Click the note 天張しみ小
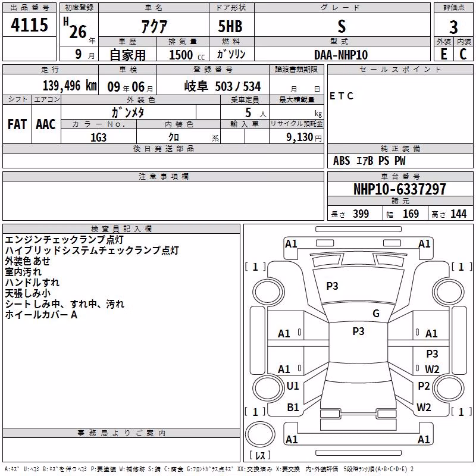Viewport: 476px width, 476px height. (27, 293)
